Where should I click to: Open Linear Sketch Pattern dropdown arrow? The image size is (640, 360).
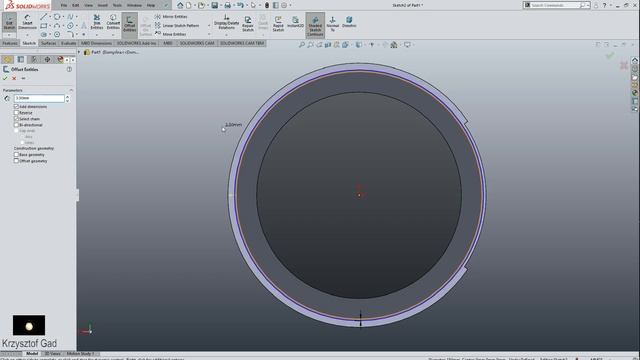coord(209,25)
